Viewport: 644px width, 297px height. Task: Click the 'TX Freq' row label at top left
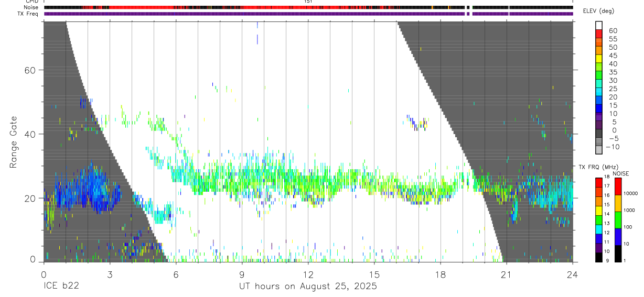coord(28,14)
